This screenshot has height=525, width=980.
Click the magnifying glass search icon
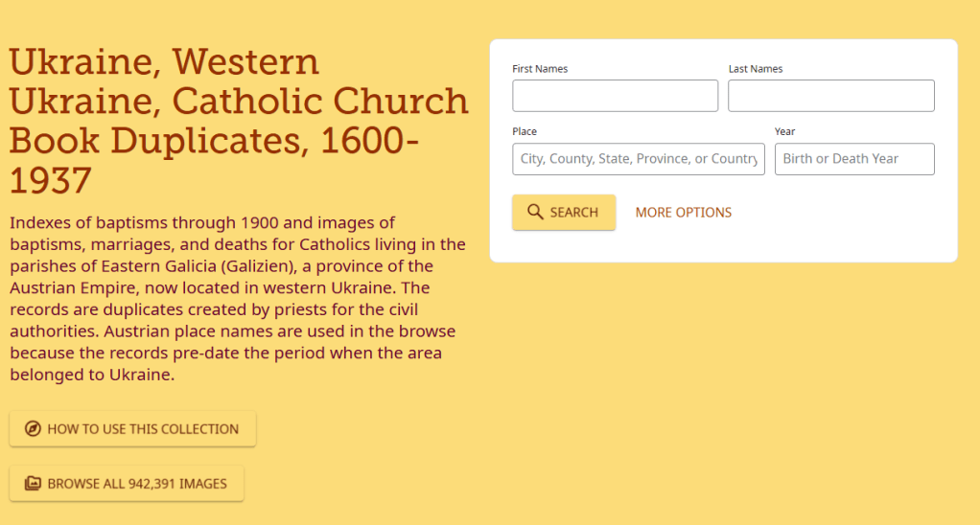point(535,213)
